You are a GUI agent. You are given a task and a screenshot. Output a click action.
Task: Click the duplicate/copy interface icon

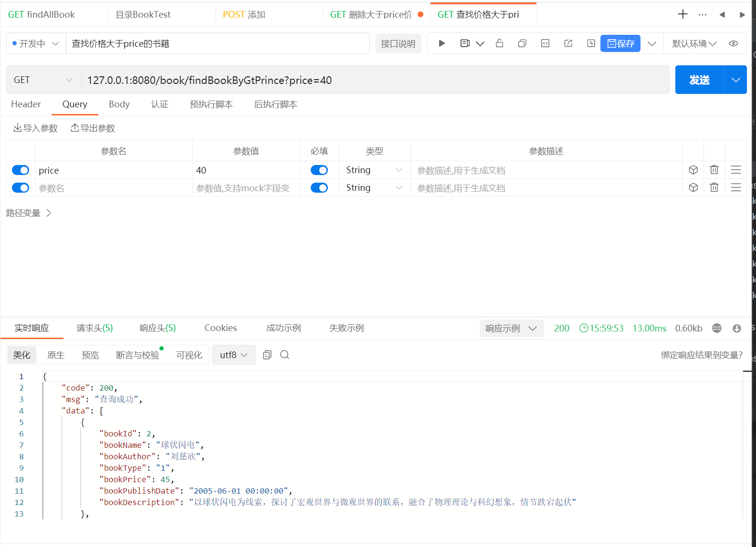(x=522, y=43)
